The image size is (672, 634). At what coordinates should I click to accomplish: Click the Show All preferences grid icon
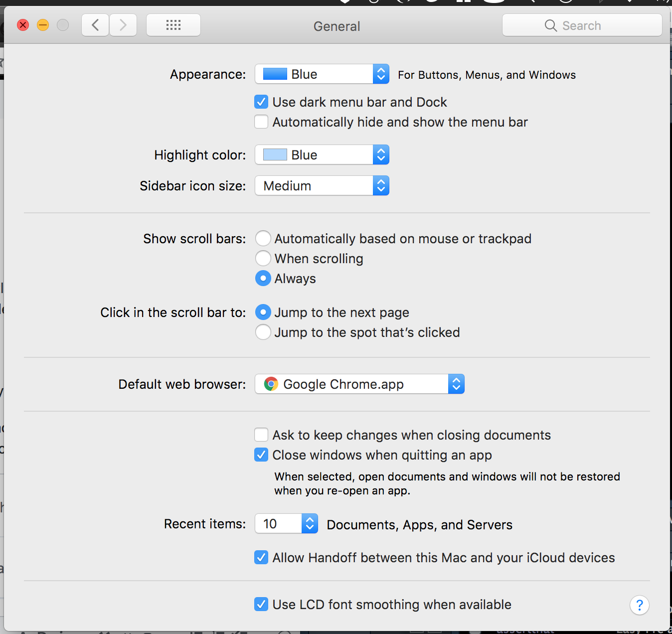[x=173, y=24]
